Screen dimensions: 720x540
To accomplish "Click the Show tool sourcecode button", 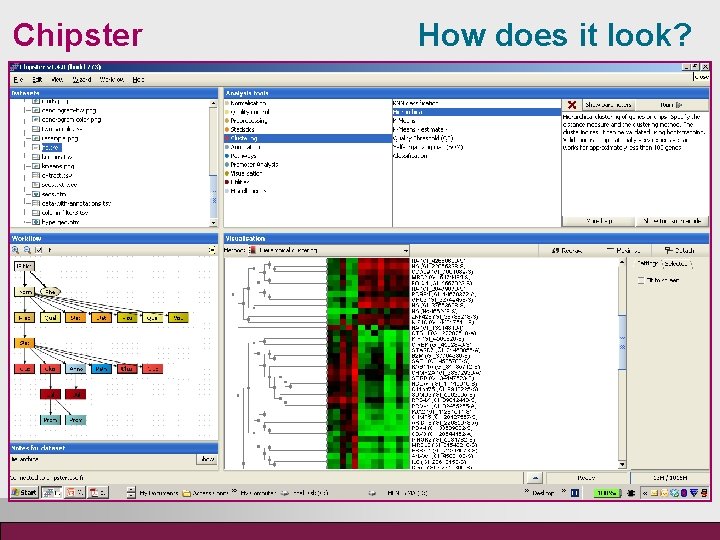I will (x=673, y=221).
